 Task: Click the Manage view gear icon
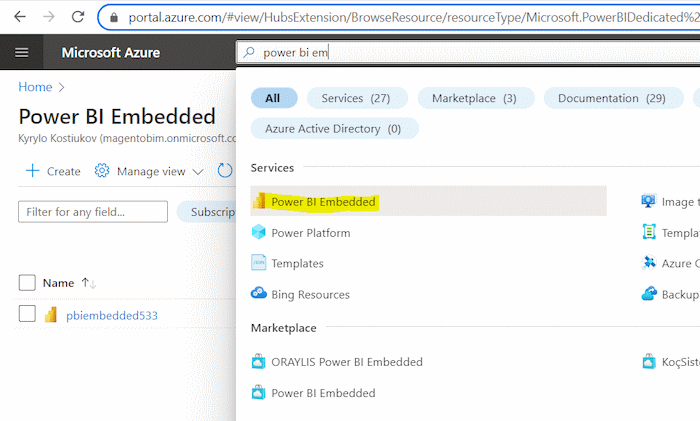coord(102,171)
